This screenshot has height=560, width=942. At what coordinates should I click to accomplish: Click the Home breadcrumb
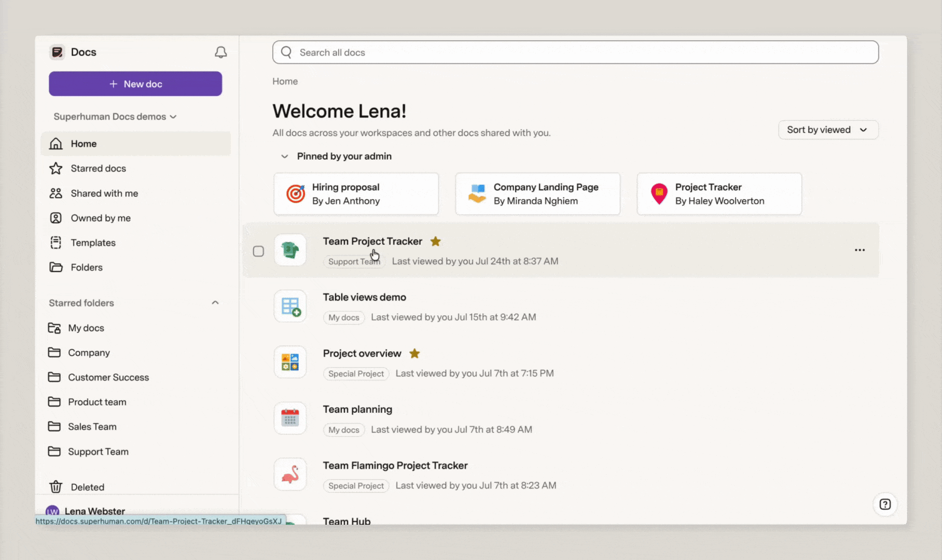[285, 81]
